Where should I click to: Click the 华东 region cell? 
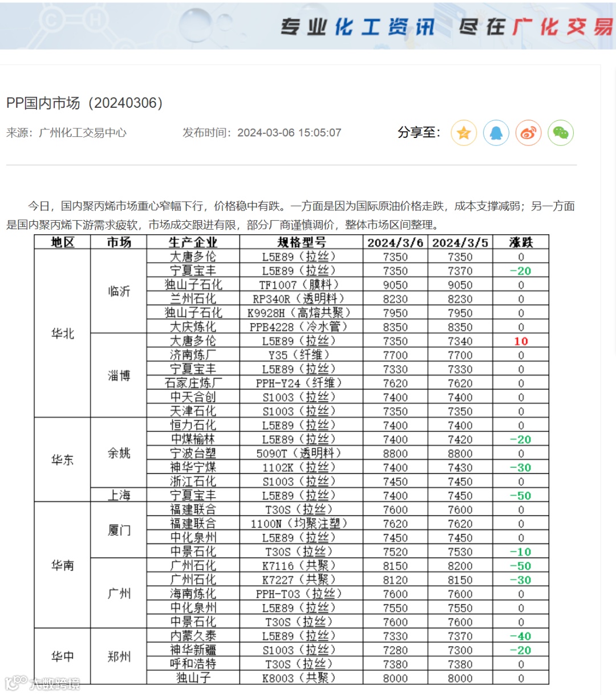click(x=63, y=460)
